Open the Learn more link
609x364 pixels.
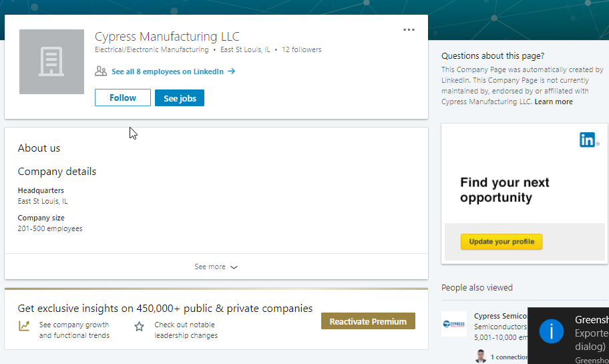[x=554, y=102]
